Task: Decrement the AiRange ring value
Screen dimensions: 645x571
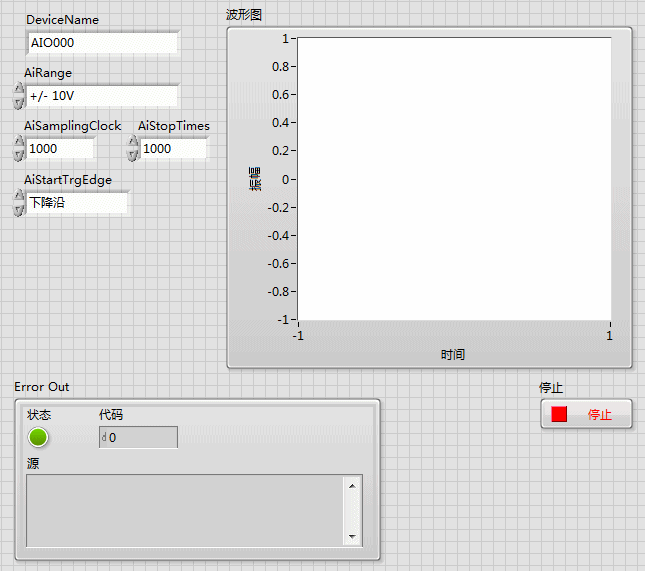Action: coord(18,102)
